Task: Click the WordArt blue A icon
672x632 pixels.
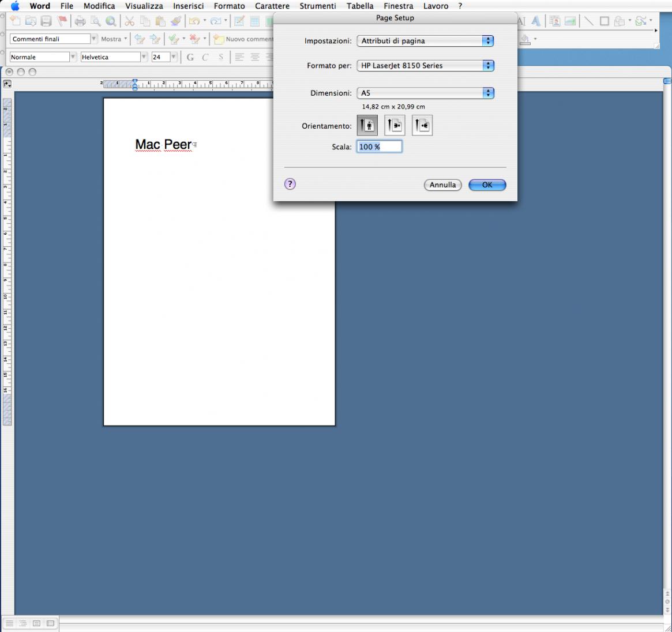Action: click(x=536, y=21)
